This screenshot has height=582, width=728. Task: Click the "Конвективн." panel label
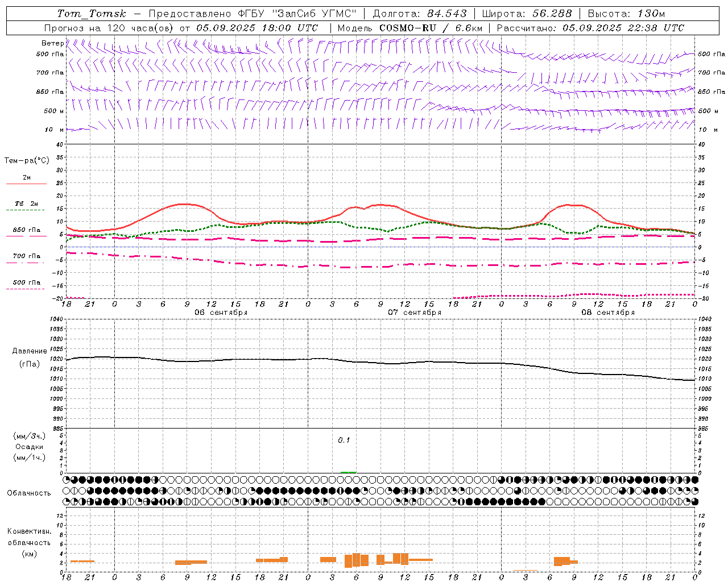(29, 531)
